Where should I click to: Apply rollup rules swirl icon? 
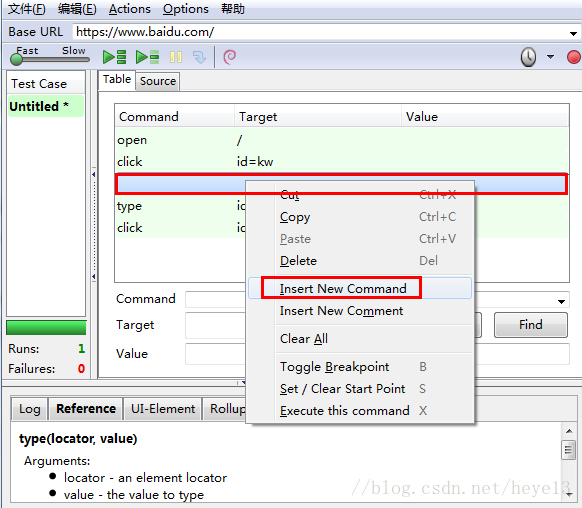click(229, 57)
